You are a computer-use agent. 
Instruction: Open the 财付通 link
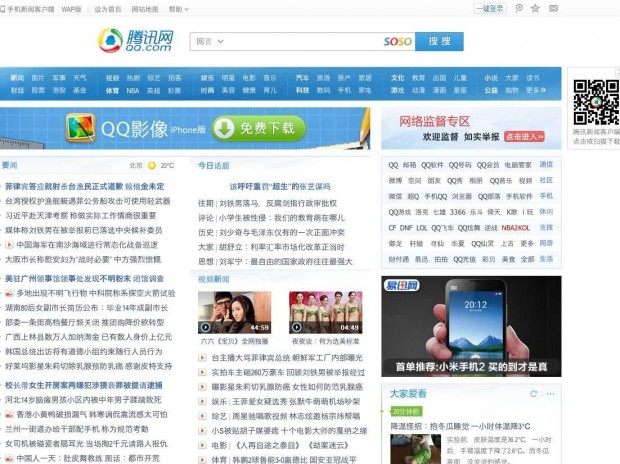tap(399, 259)
